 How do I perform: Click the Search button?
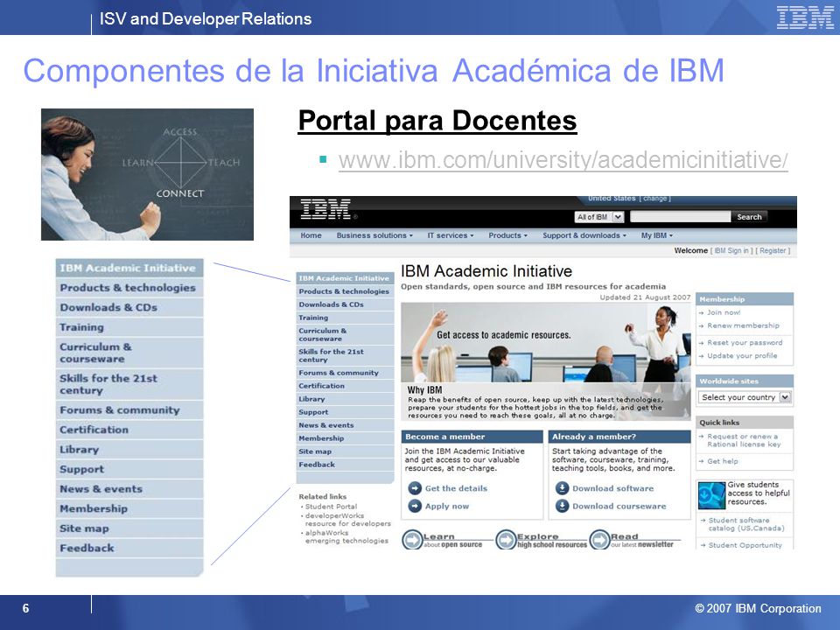pos(749,217)
